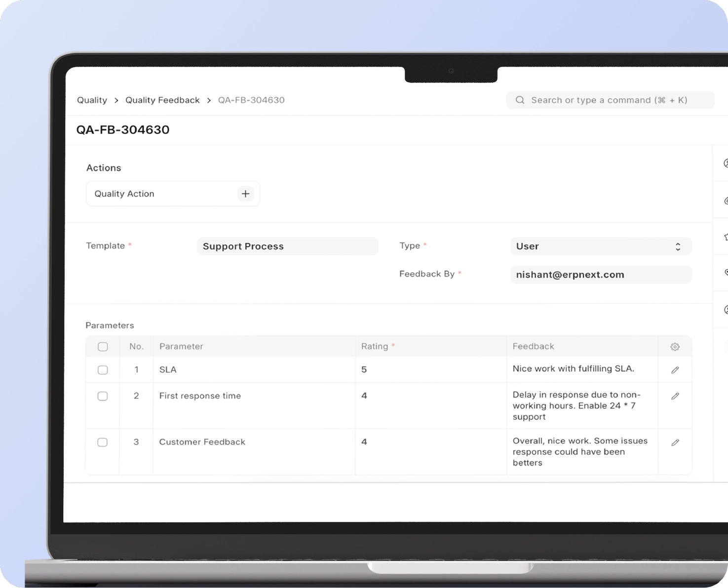The height and width of the screenshot is (588, 728).
Task: Edit the SLA row with pencil icon
Action: click(675, 370)
